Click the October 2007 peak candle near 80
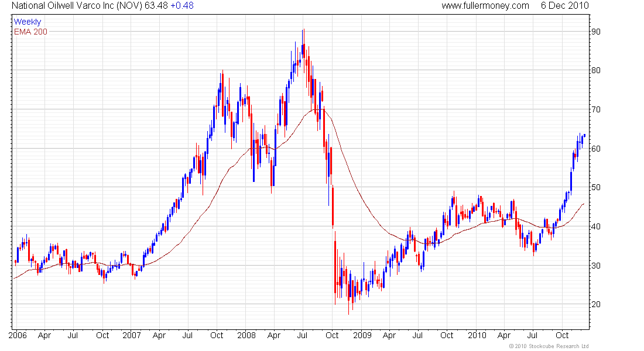 pyautogui.click(x=222, y=93)
